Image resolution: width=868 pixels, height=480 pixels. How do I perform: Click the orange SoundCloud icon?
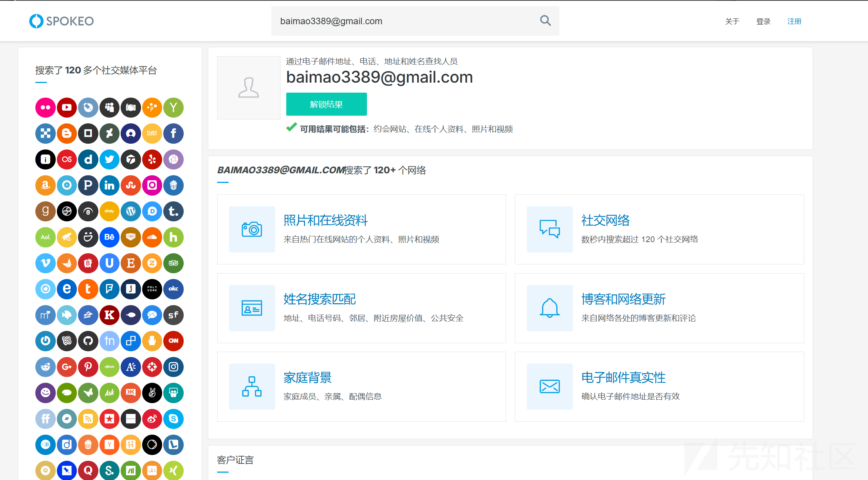[x=152, y=237]
